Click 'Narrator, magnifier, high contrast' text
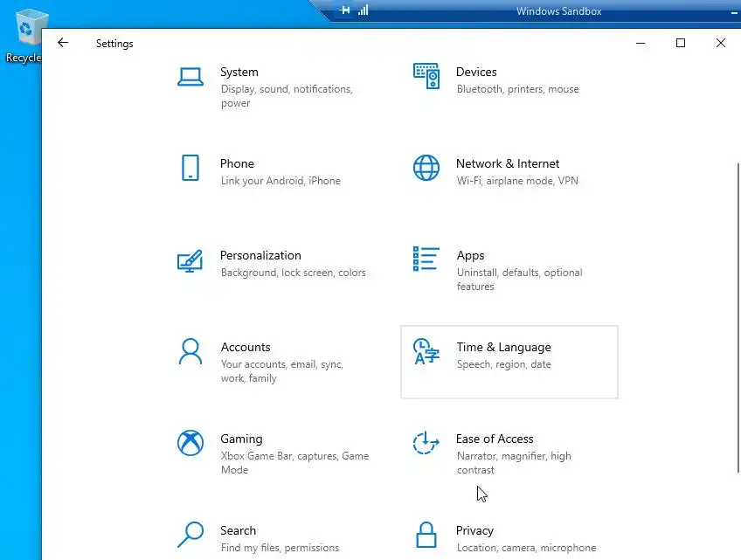Screen dimensions: 741x560 click(x=514, y=463)
